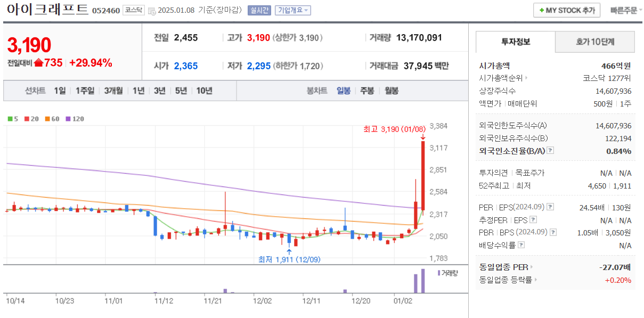This screenshot has width=644, height=318.
Task: Click the current price 3,190
Action: (x=29, y=45)
